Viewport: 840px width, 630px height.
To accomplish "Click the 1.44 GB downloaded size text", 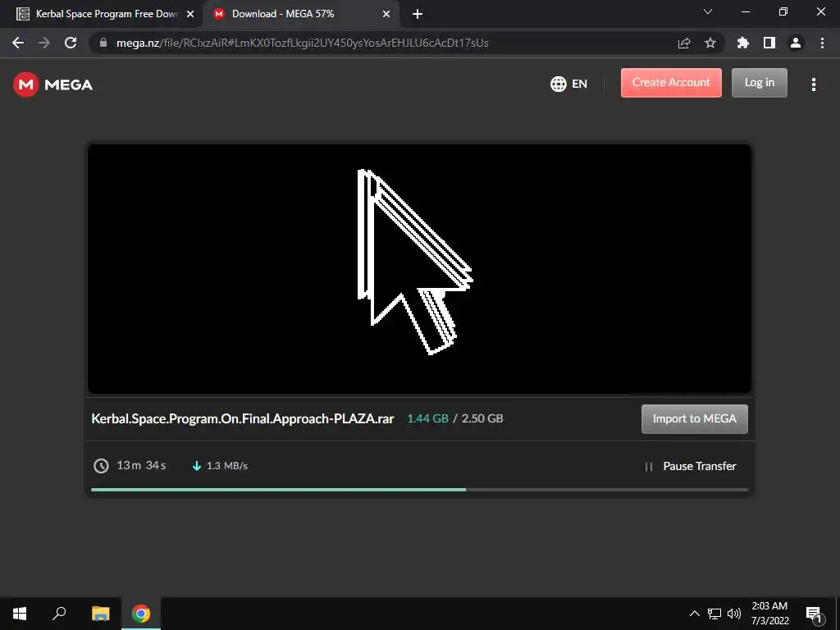I will pyautogui.click(x=427, y=418).
